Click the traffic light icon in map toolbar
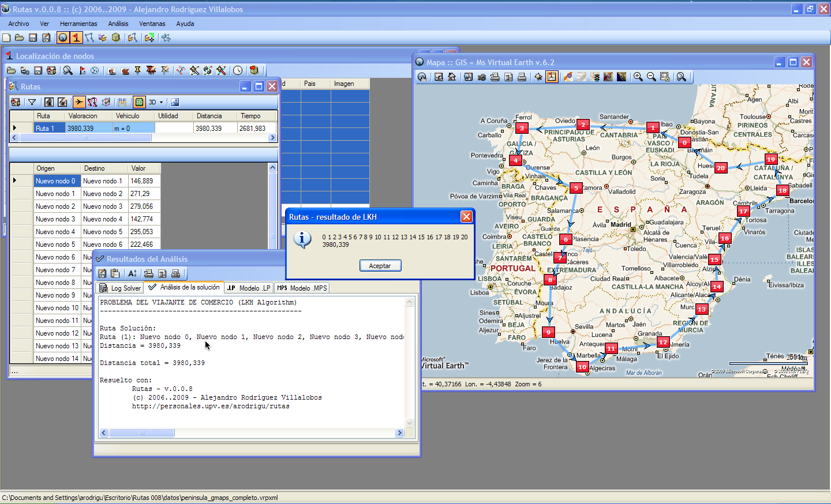 595,77
